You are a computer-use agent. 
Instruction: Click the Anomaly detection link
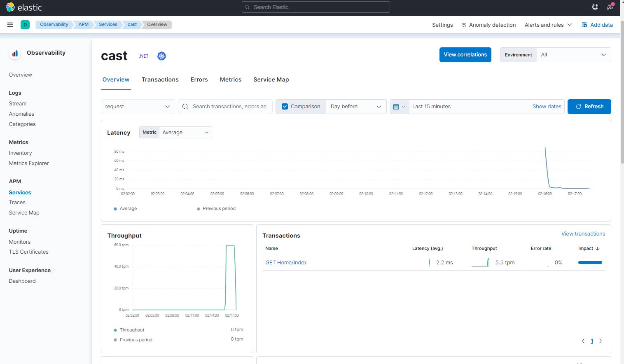point(493,25)
